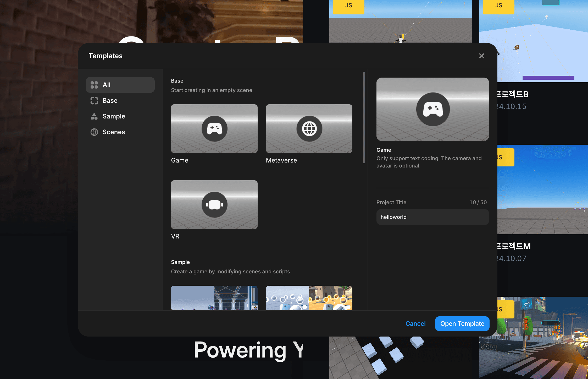Select the All category in sidebar
588x379 pixels.
pos(120,85)
